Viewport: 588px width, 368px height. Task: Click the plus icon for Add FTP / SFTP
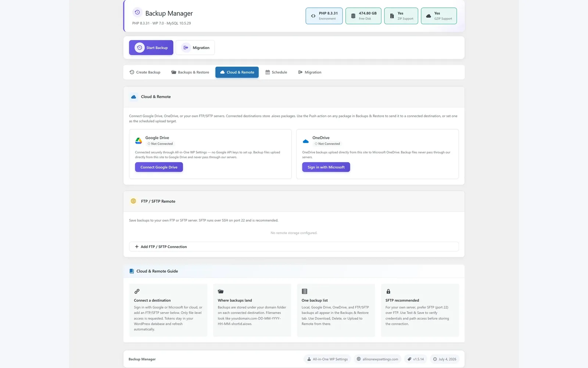(x=137, y=247)
